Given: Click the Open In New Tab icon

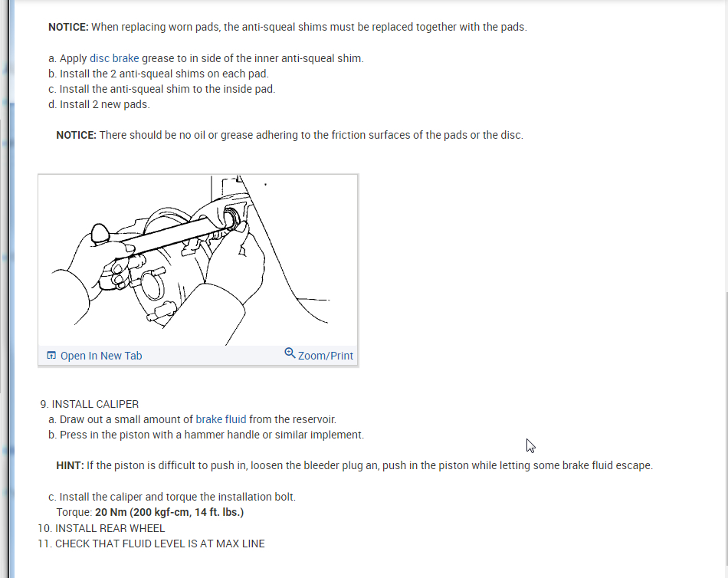Looking at the screenshot, I should (51, 356).
